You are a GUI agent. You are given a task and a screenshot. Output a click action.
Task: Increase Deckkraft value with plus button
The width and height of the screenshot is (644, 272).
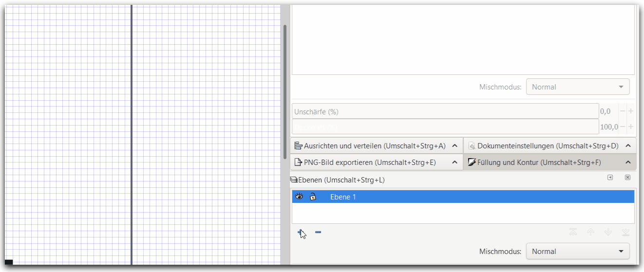pyautogui.click(x=631, y=127)
